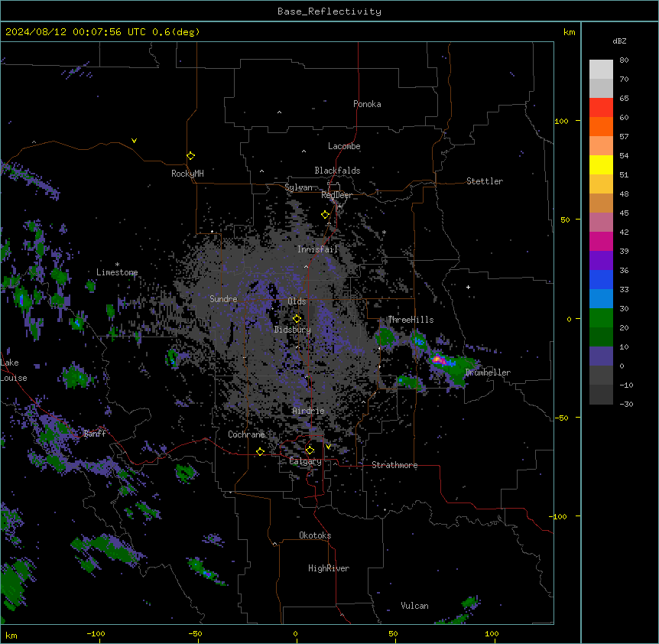Viewport: 659px width, 644px height.
Task: Click the Lake Louise label
Action: (12, 370)
